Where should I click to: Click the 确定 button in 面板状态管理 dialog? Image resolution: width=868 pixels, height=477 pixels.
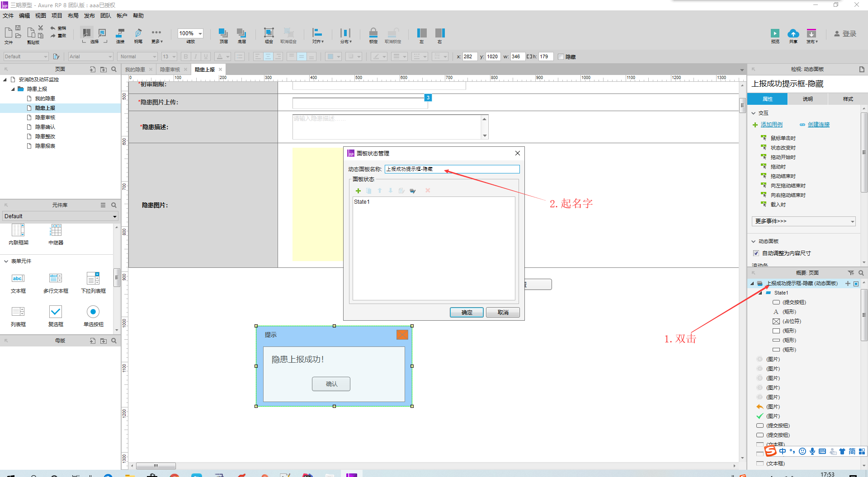pos(467,312)
